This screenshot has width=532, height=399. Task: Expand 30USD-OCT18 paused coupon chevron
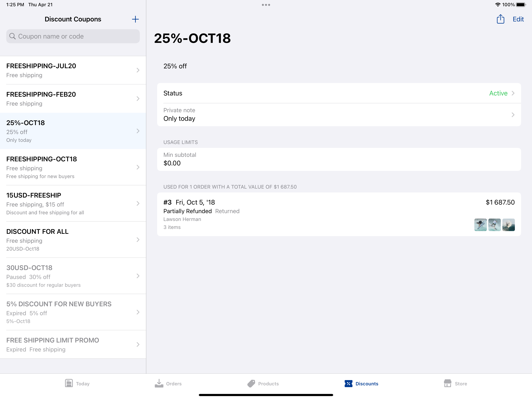click(x=138, y=276)
